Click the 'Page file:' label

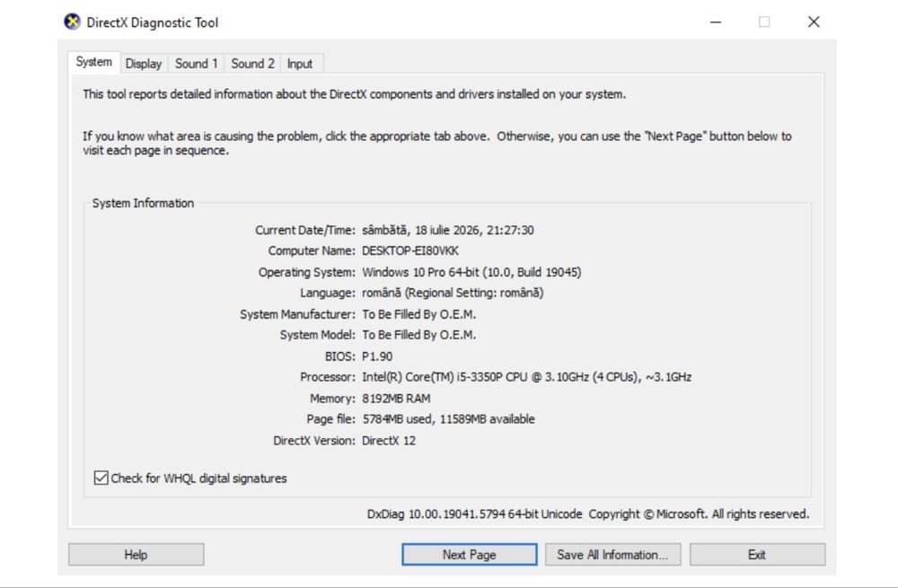330,419
